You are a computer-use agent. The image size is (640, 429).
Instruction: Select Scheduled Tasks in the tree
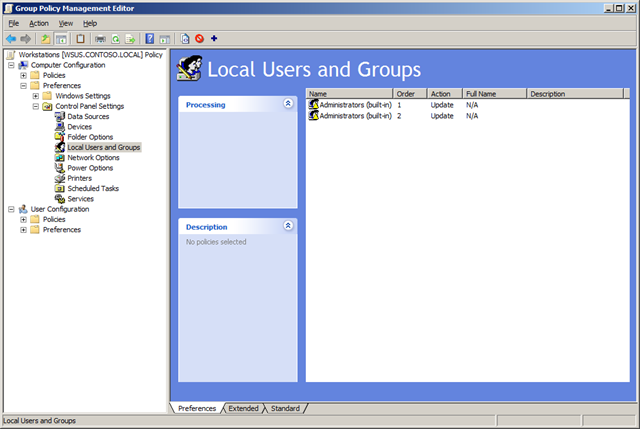click(x=92, y=188)
